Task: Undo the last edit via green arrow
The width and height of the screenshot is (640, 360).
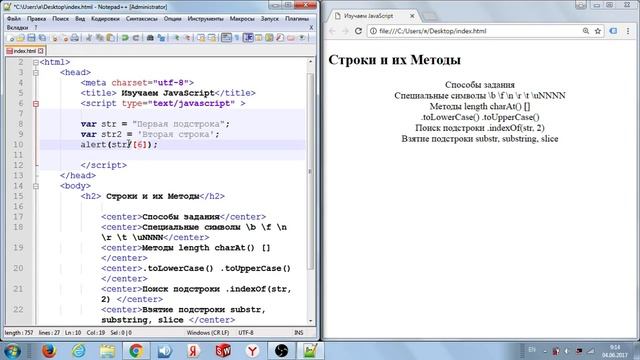Action: (125, 38)
